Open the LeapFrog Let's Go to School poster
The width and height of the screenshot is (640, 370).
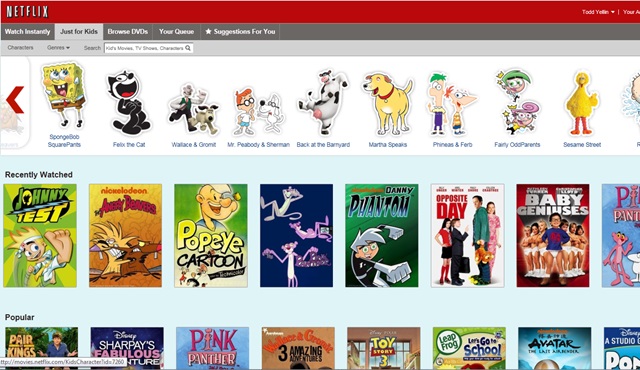pos(469,348)
